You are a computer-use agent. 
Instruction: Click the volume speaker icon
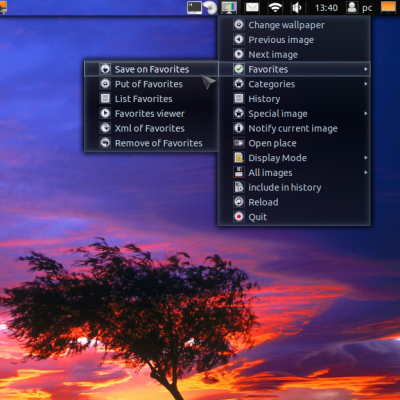[x=296, y=7]
